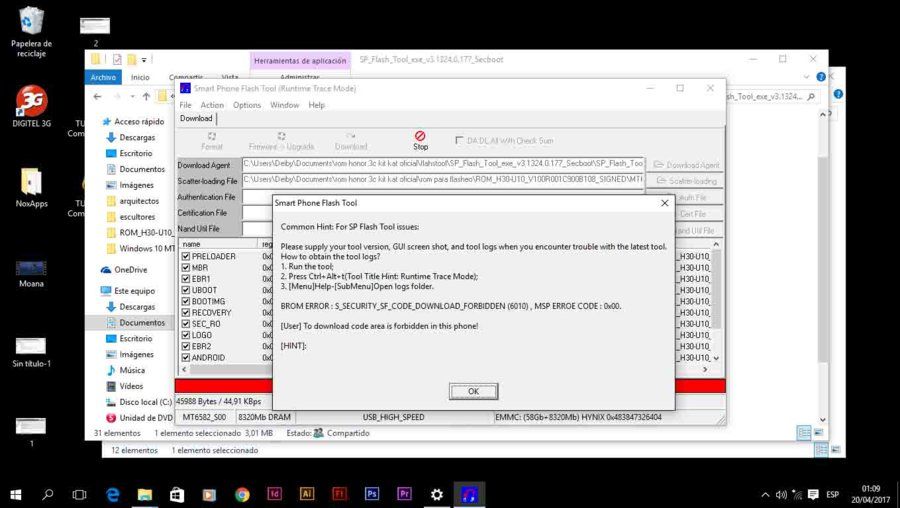Screen dimensions: 900x508
Task: Open Adobe Illustrator from taskbar
Action: tap(307, 494)
